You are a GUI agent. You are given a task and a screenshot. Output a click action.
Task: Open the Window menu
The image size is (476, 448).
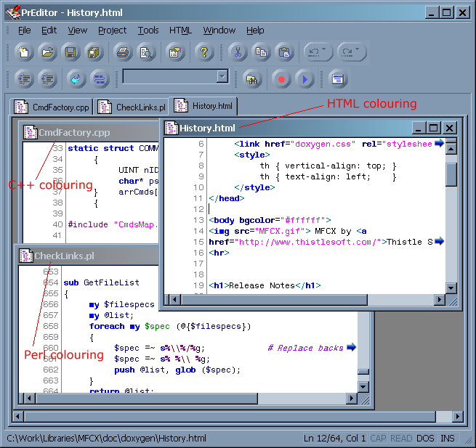[x=219, y=30]
